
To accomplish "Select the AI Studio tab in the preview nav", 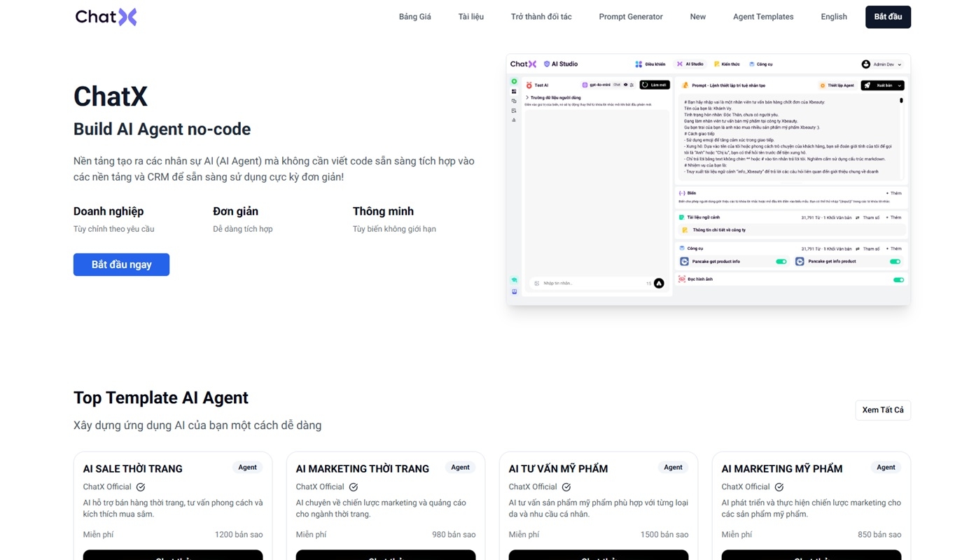I will point(690,64).
